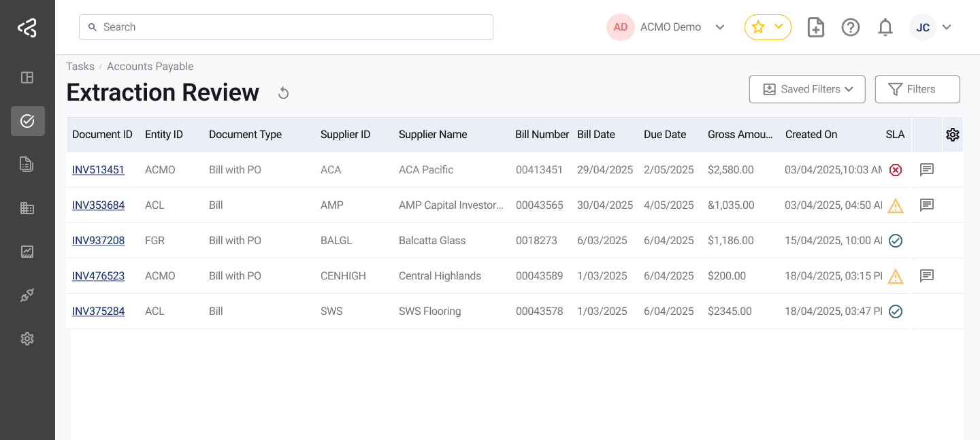Image resolution: width=980 pixels, height=440 pixels.
Task: Open the settings gear in sidebar
Action: (27, 339)
